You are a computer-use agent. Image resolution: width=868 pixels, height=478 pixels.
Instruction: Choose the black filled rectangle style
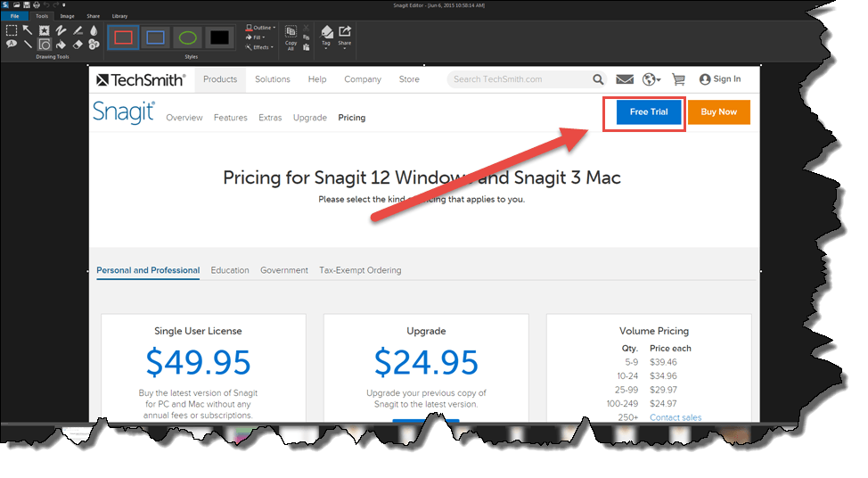click(220, 37)
